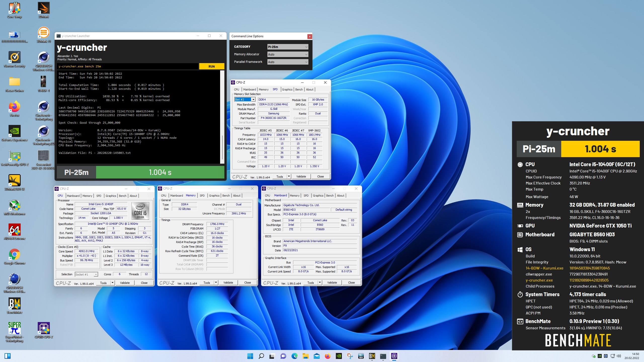Click the Default string field in Mainboard tab
Viewport: 644px width, 362px height.
(344, 210)
